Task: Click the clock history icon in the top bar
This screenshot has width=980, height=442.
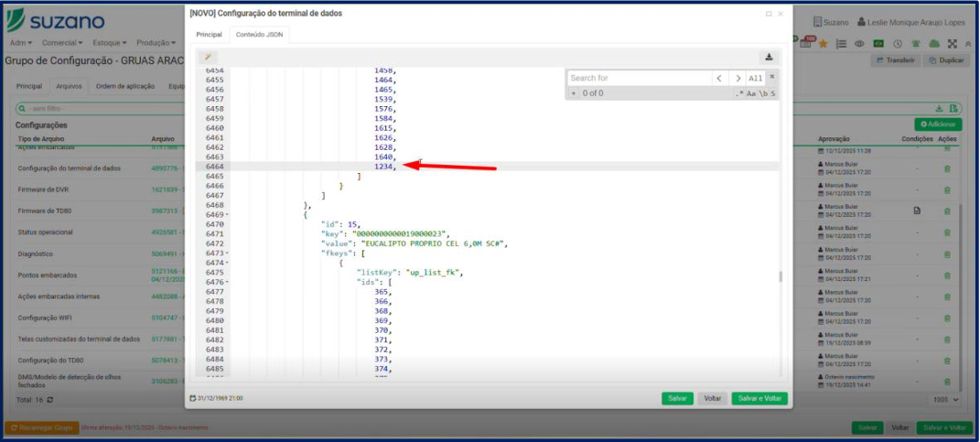Action: click(x=899, y=43)
